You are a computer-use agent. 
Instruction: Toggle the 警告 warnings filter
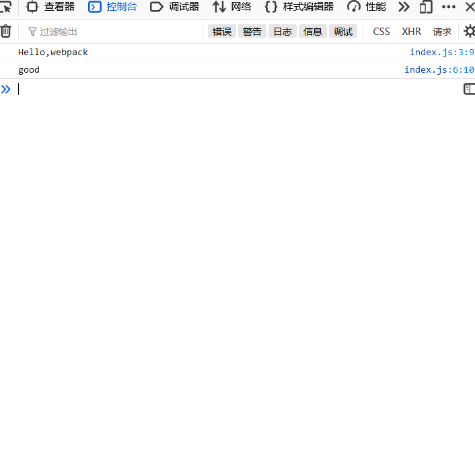252,31
